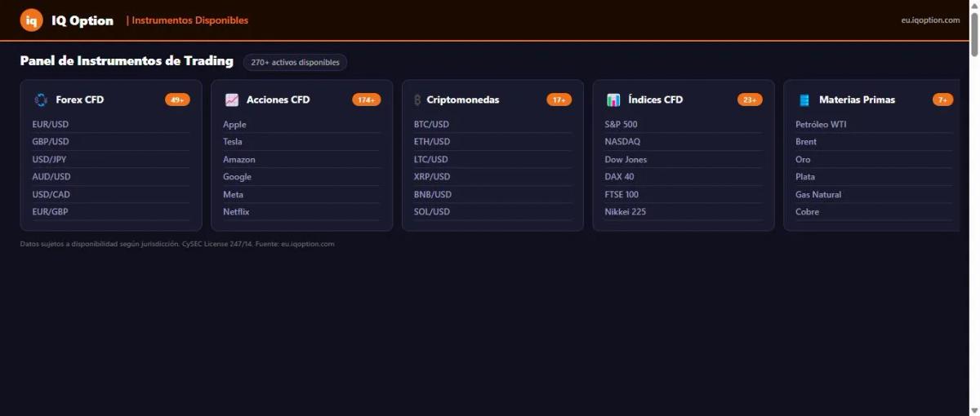Select the DAX 40 index
980x416 pixels.
pos(684,176)
